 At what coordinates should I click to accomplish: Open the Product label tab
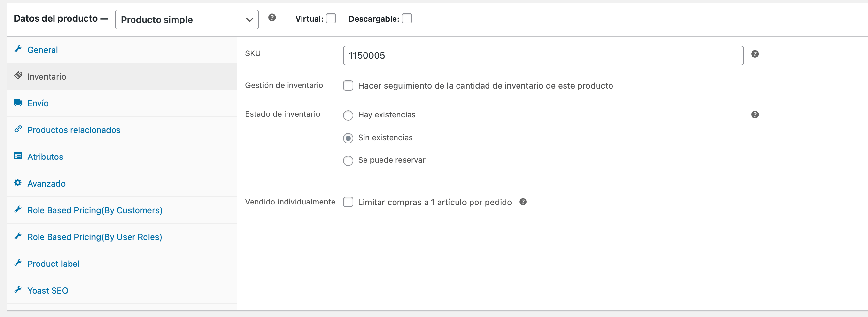(x=122, y=264)
